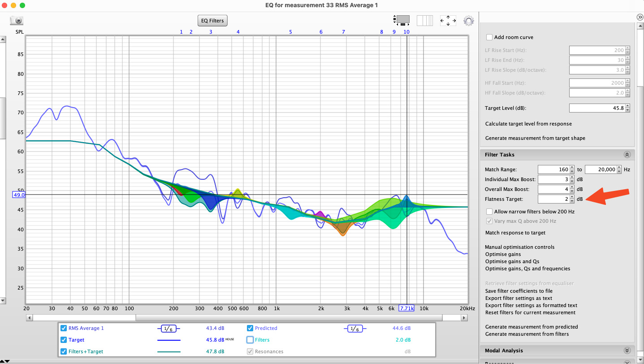Screen dimensions: 644x364
Task: Click Reset filters for current measurement
Action: (530, 312)
